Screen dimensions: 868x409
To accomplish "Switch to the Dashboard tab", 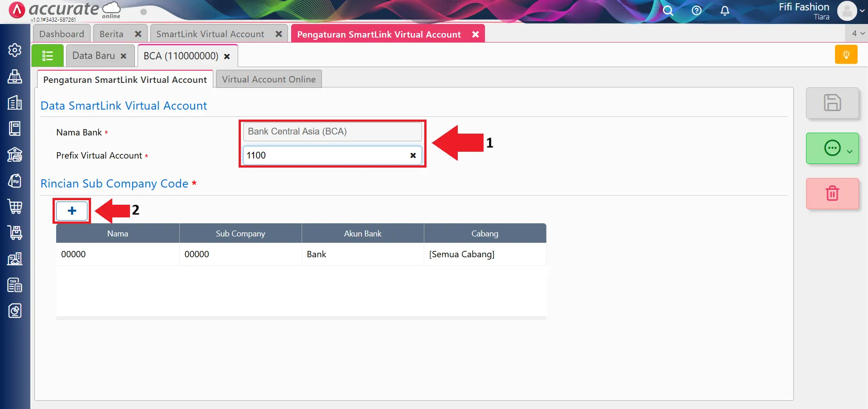I will (62, 34).
